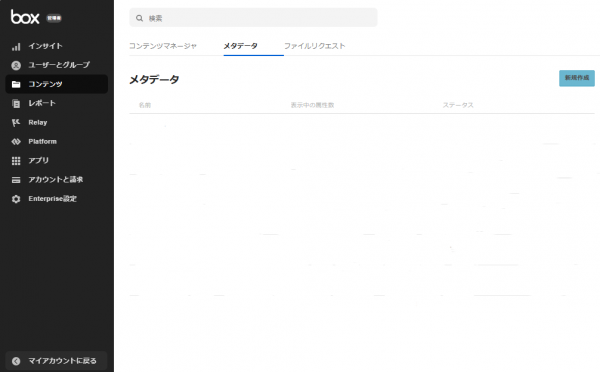Screen dimensions: 600x372
Task: Click the Box logo in sidebar
Action: 25,17
